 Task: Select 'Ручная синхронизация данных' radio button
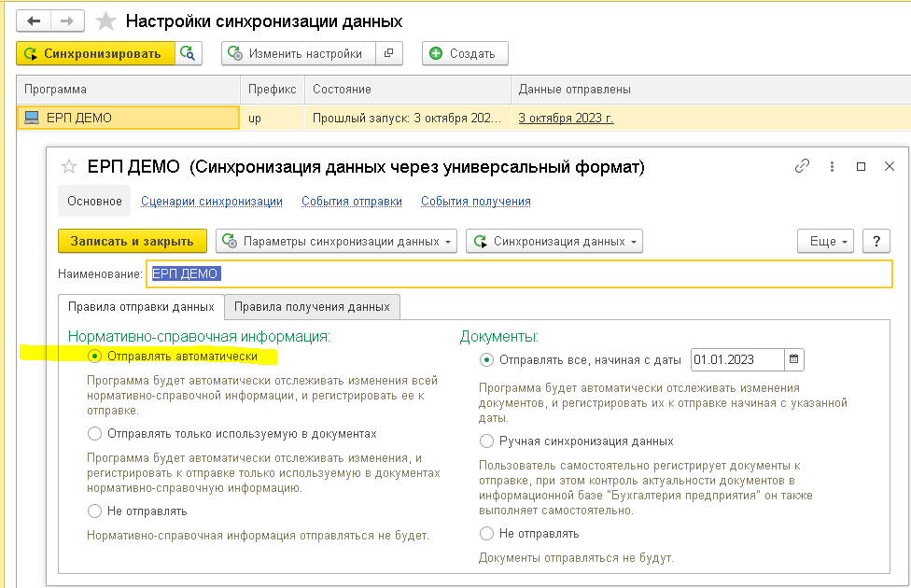(x=486, y=441)
